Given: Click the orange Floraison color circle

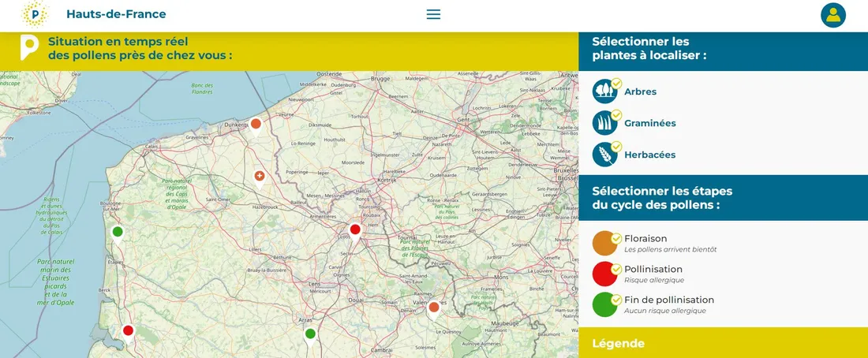Looking at the screenshot, I should tap(604, 244).
